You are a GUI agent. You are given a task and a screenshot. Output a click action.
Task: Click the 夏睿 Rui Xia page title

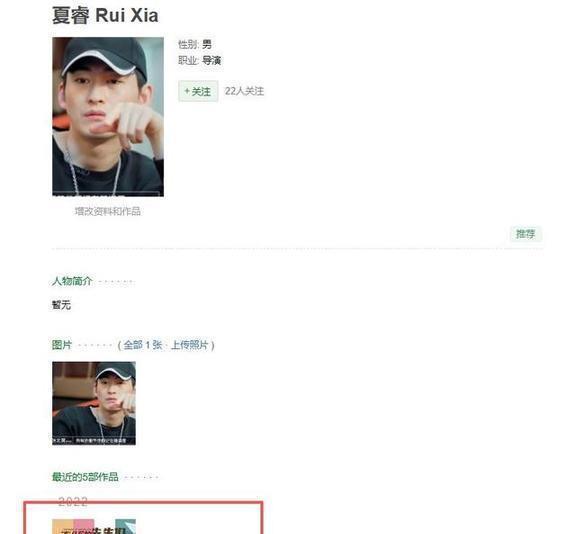click(x=105, y=15)
